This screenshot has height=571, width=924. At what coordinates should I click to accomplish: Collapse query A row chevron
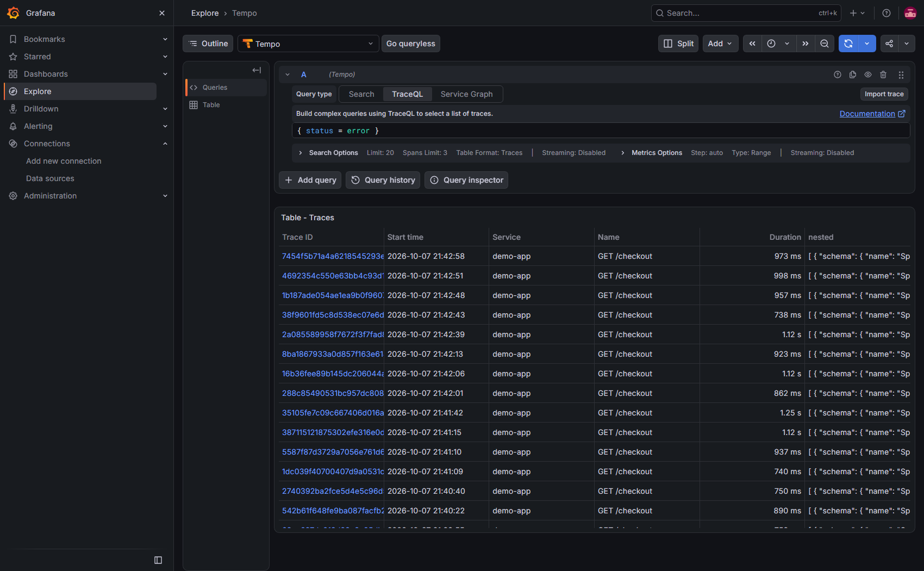(x=288, y=75)
